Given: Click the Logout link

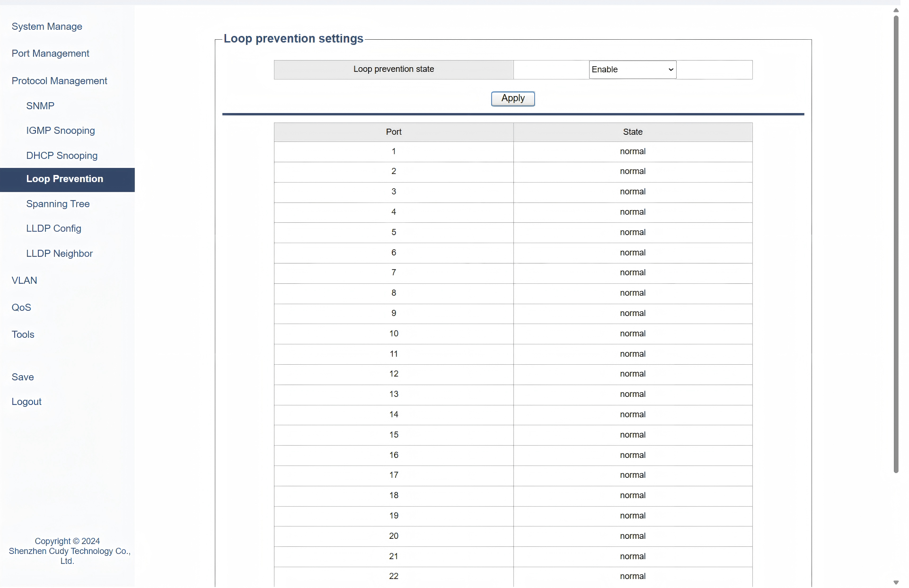Looking at the screenshot, I should 26,402.
